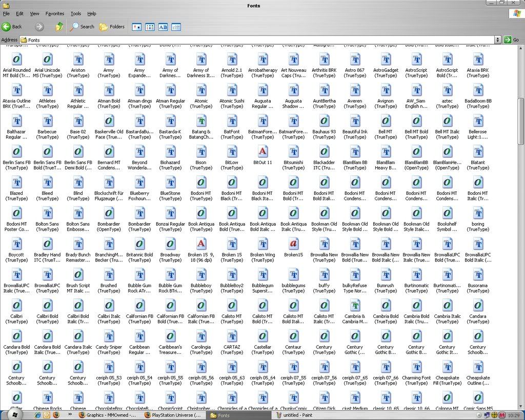Select the Batang & BatangChe collection icon
Screen dimensions: 525x420
(201, 121)
